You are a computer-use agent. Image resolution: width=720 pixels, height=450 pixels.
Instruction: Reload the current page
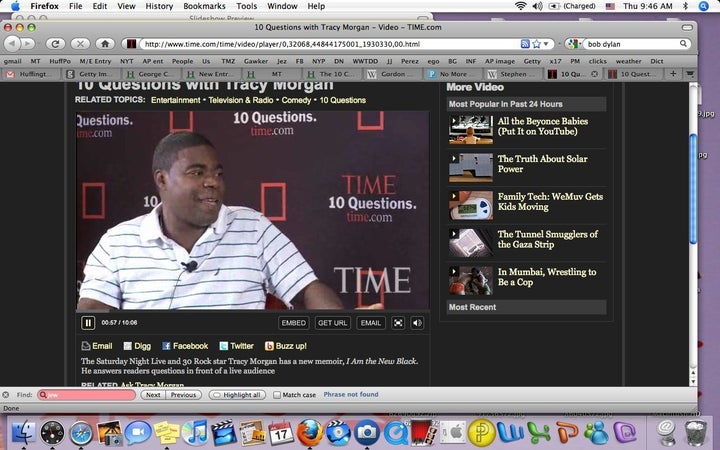pos(55,44)
